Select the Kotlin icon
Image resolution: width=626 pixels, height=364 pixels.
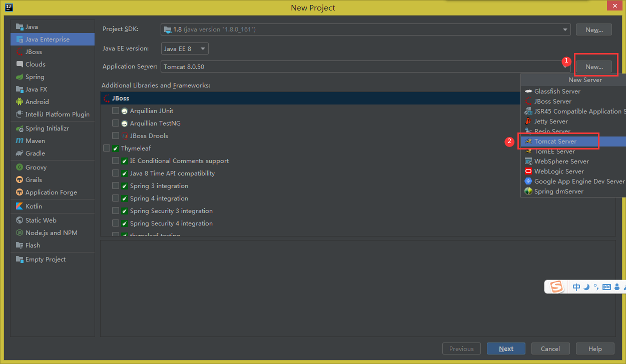20,206
